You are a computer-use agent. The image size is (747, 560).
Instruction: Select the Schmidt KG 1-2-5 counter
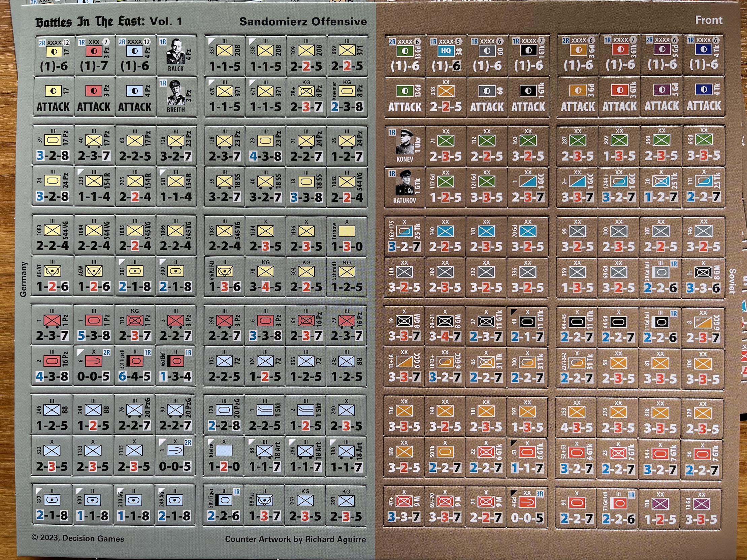click(347, 276)
